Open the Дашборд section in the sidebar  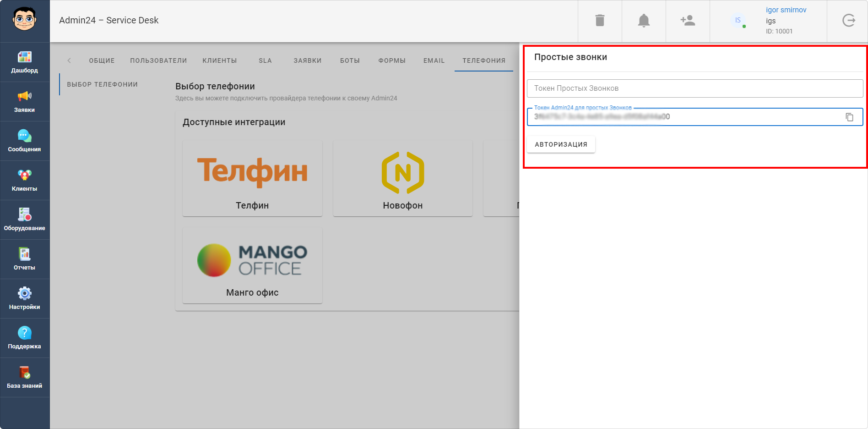point(25,62)
